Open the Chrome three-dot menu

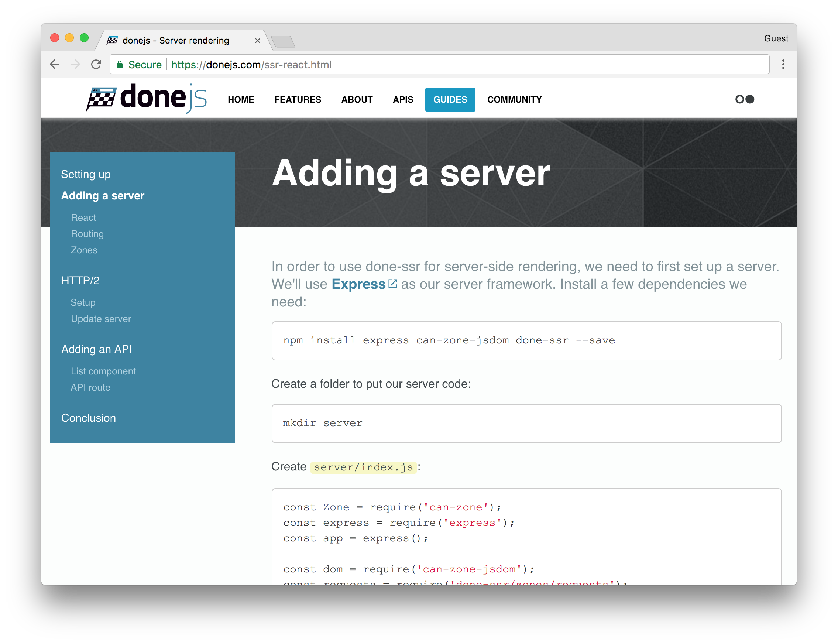tap(783, 64)
